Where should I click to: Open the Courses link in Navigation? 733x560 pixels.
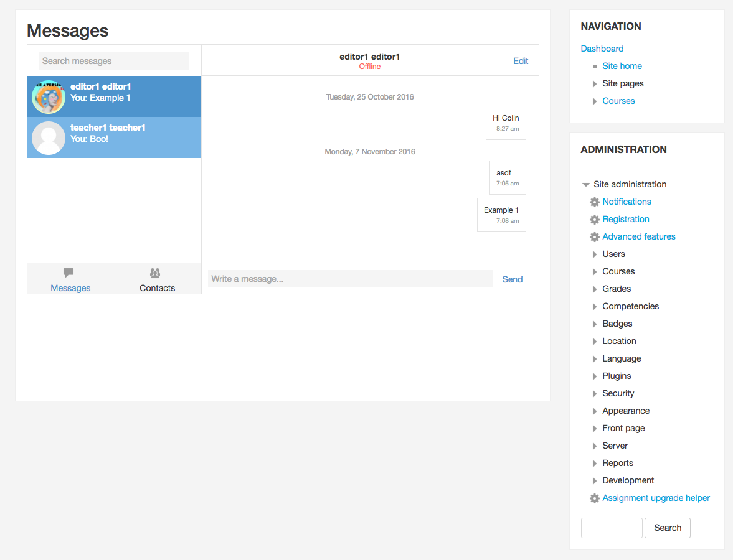[x=618, y=101]
